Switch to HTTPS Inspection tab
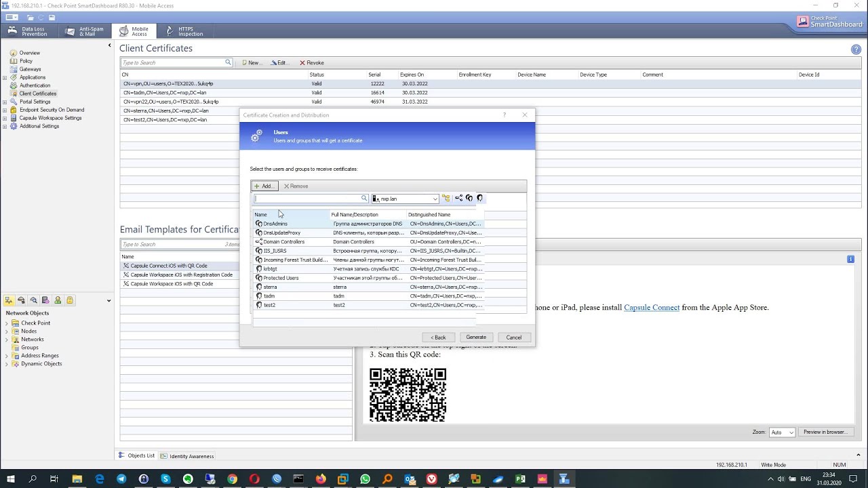Viewport: 868px width, 488px height. click(184, 31)
